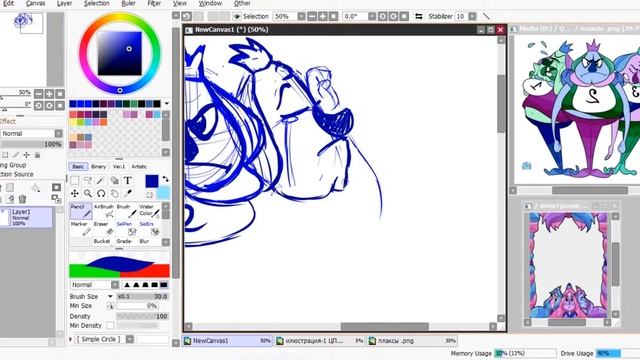The image size is (640, 360).
Task: Select the sharpest brush edge shape
Action: 127,284
